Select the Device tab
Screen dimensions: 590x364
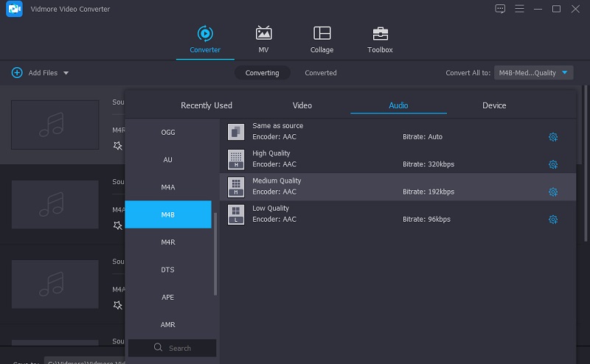point(494,105)
